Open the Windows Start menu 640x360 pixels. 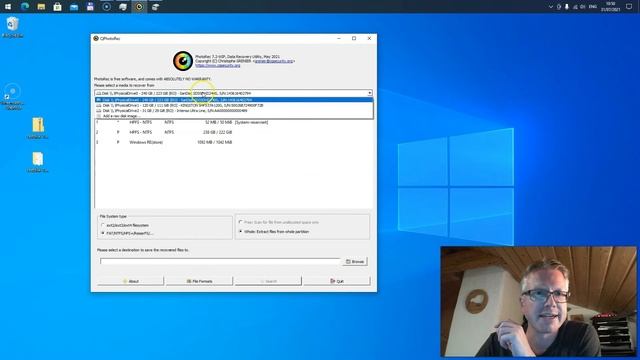pyautogui.click(x=8, y=7)
